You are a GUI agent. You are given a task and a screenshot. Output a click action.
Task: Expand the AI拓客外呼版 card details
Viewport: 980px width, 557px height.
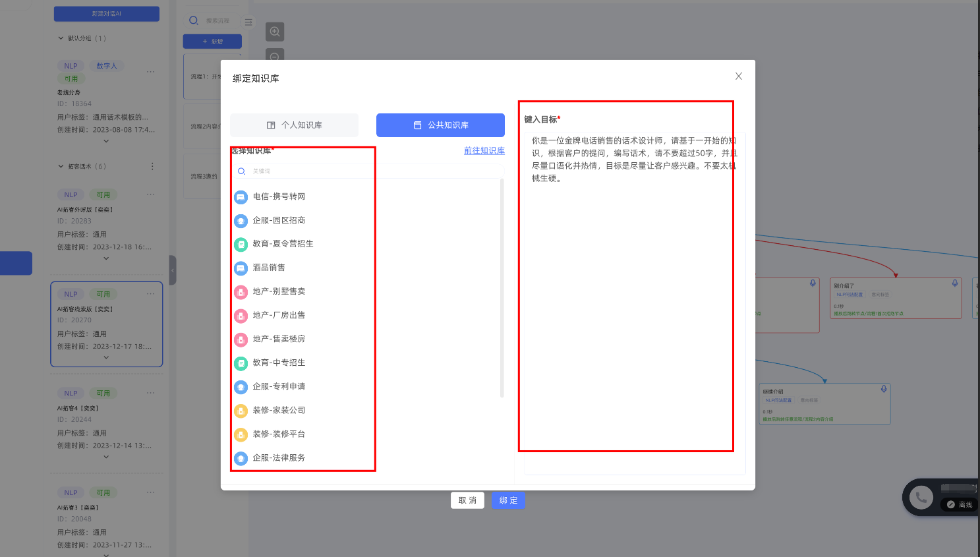(106, 258)
